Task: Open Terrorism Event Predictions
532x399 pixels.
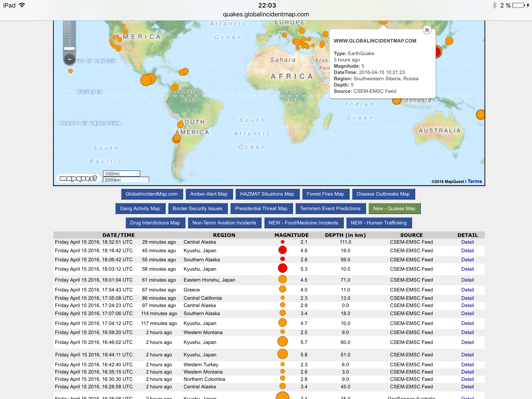Action: click(330, 208)
